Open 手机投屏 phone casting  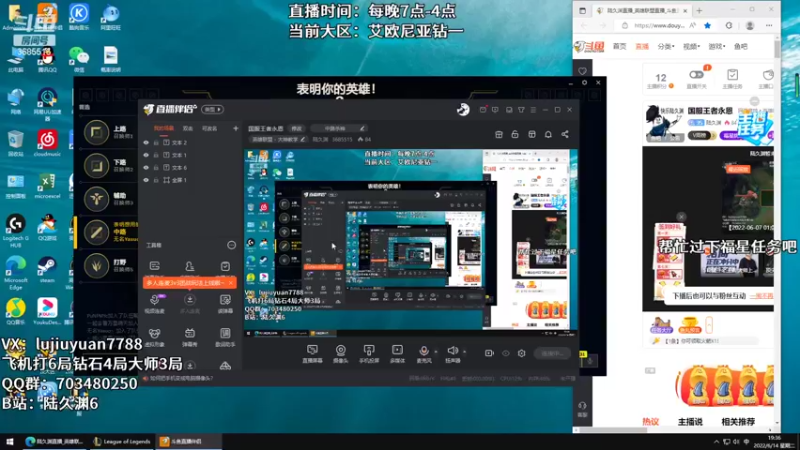pos(369,353)
